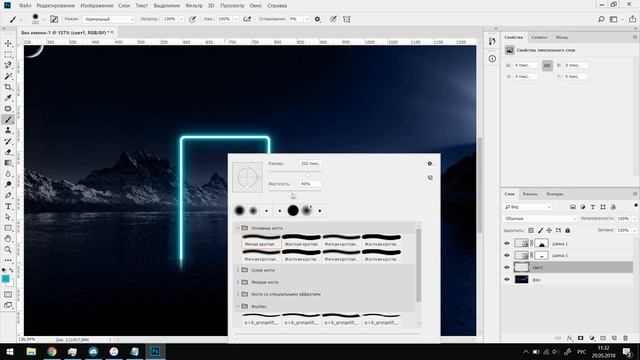Select the Rectangular Marquee tool
Image resolution: width=640 pixels, height=360 pixels.
point(8,54)
